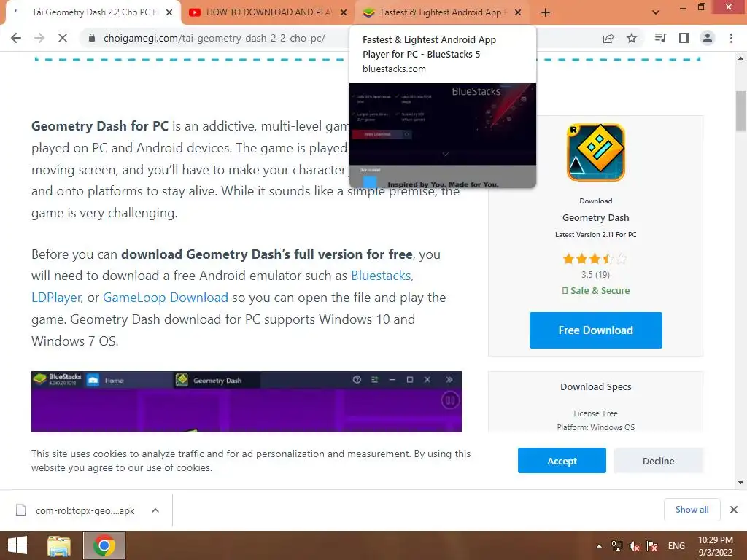This screenshot has width=747, height=560.
Task: Open Chrome three-dot menu
Action: [x=731, y=38]
